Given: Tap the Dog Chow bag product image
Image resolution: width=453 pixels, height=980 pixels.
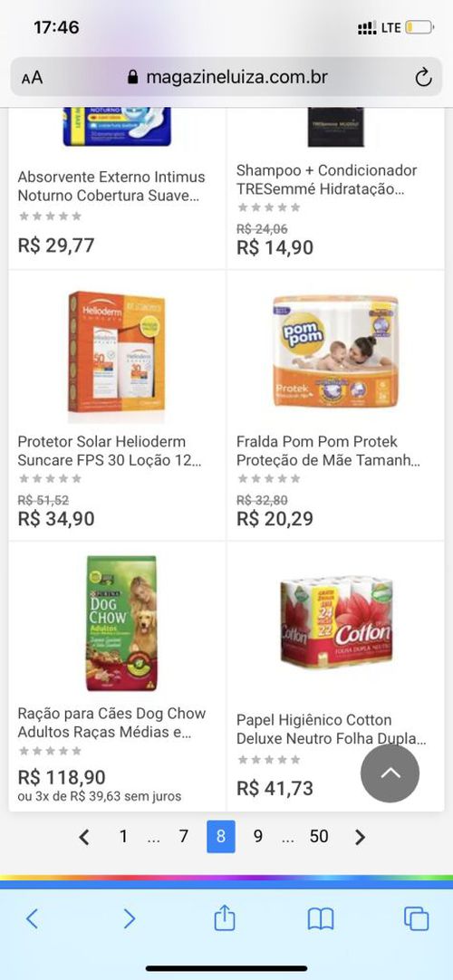Looking at the screenshot, I should 121,623.
